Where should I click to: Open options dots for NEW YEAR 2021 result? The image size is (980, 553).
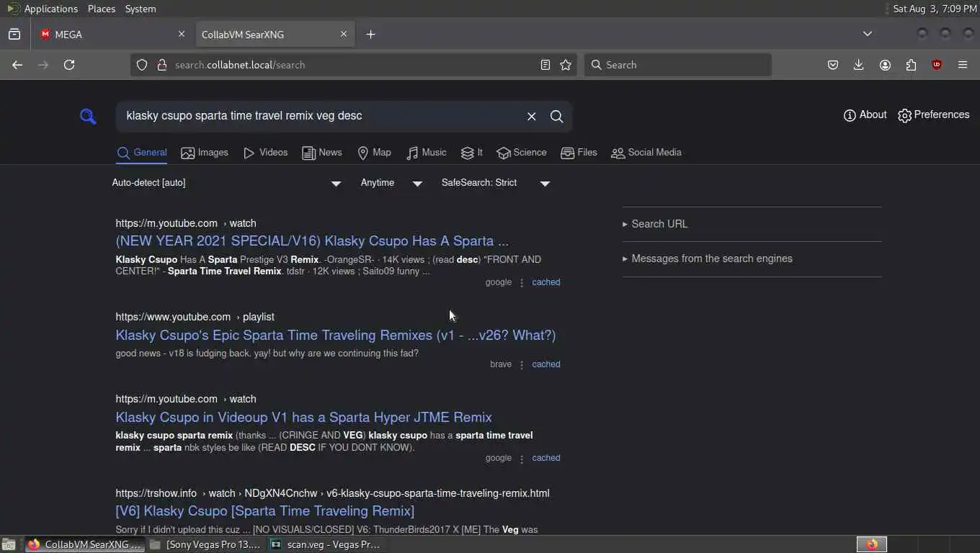pos(522,282)
